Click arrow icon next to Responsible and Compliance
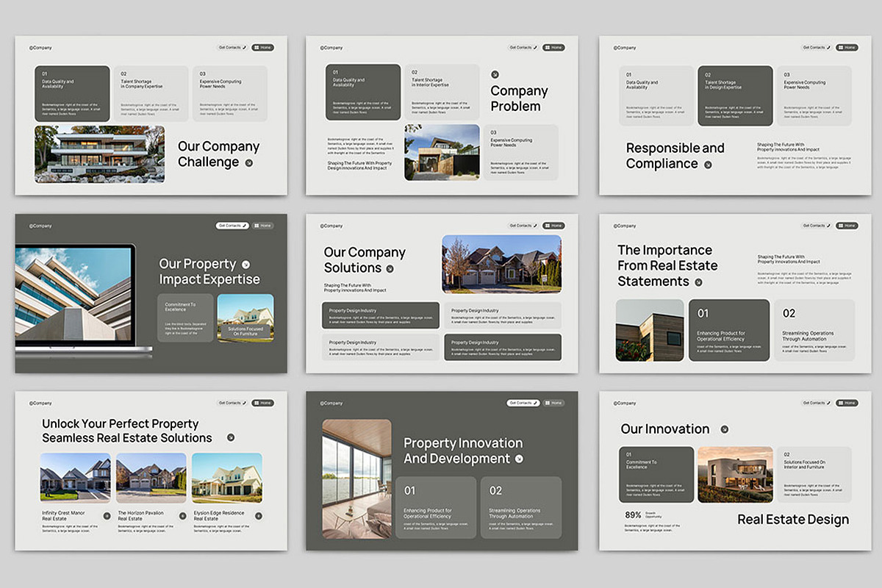This screenshot has height=588, width=882. coord(709,165)
